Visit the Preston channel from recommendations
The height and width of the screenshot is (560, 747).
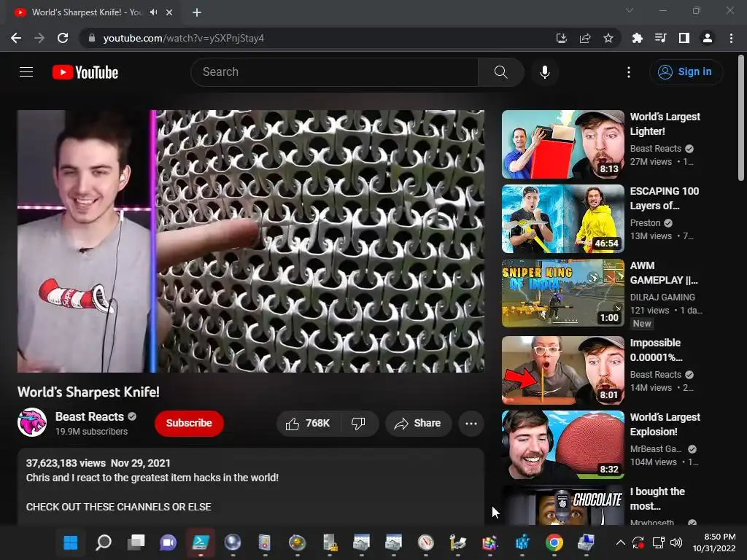coord(645,223)
